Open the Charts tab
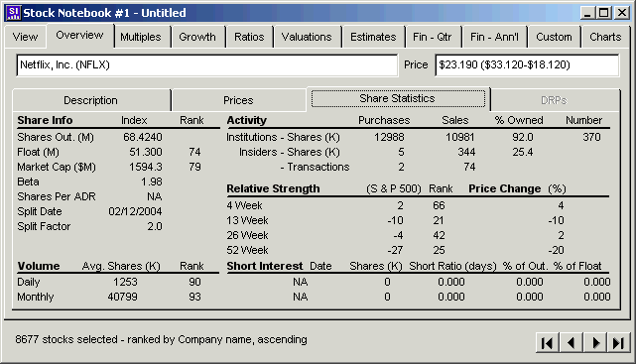The image size is (636, 364). (x=605, y=37)
